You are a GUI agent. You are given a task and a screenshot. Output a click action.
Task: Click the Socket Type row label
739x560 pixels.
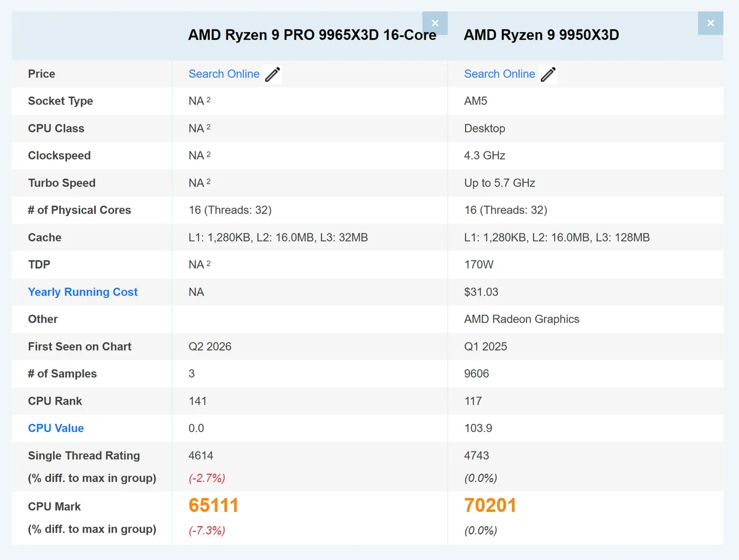click(60, 101)
